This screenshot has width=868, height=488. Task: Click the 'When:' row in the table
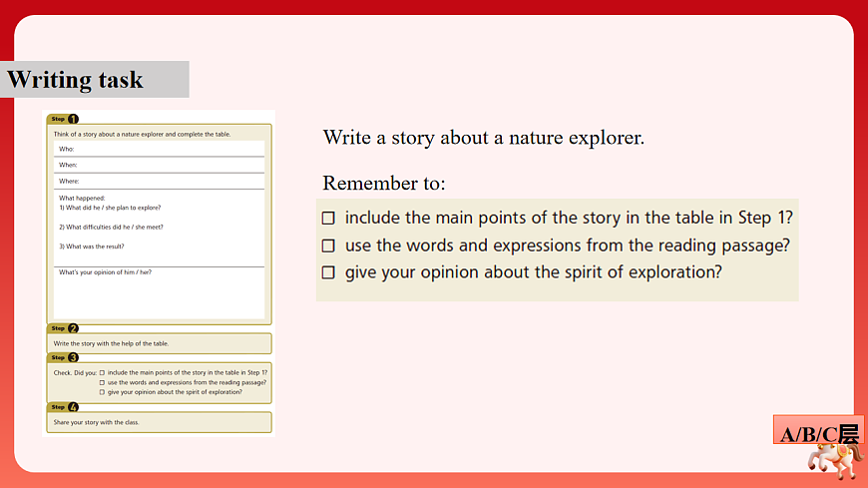click(x=159, y=165)
